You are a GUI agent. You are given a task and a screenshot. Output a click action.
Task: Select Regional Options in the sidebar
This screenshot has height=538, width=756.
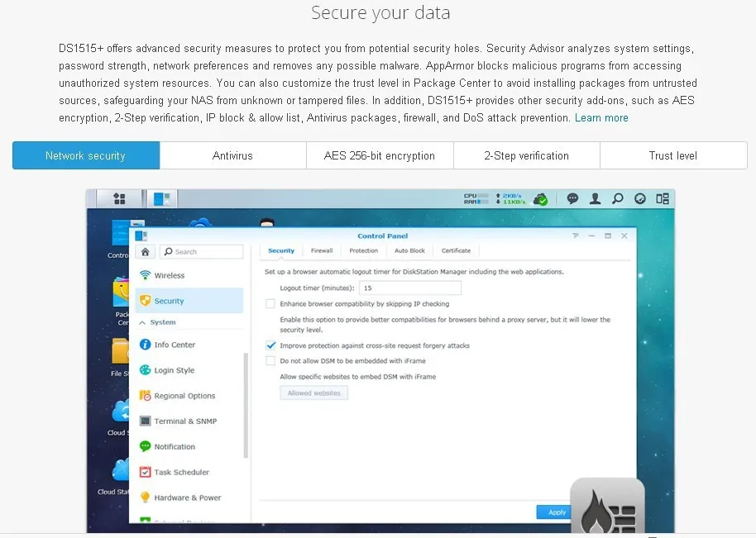(189, 395)
